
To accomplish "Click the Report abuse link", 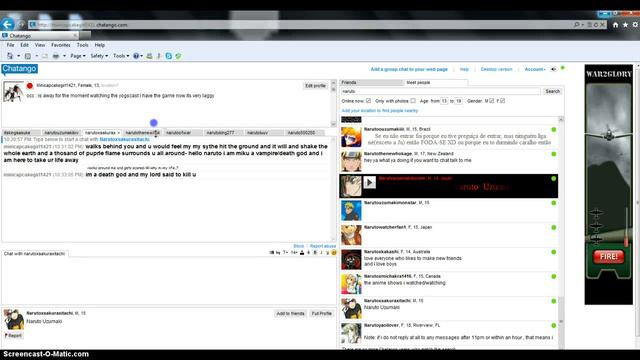I will 323,246.
